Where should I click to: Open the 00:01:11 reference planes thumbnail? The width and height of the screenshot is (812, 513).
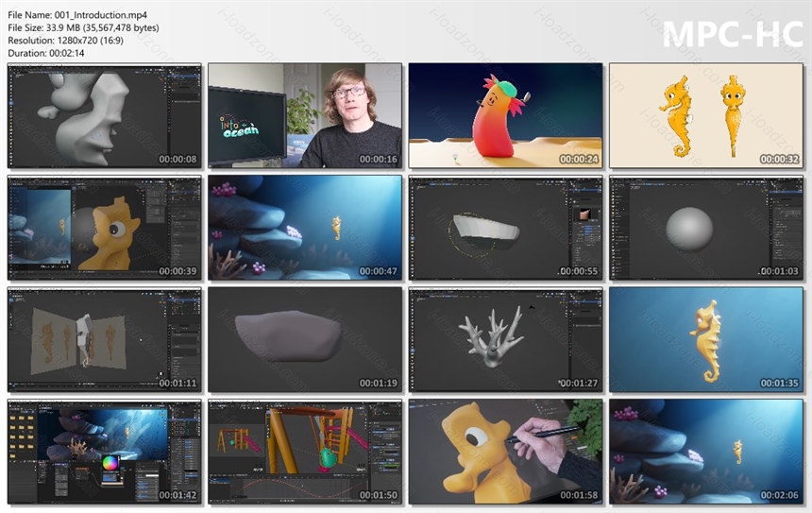point(105,340)
